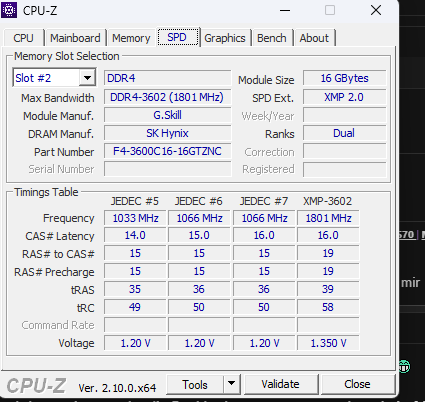Click the empty Registered field
This screenshot has height=402, width=425.
pos(344,169)
